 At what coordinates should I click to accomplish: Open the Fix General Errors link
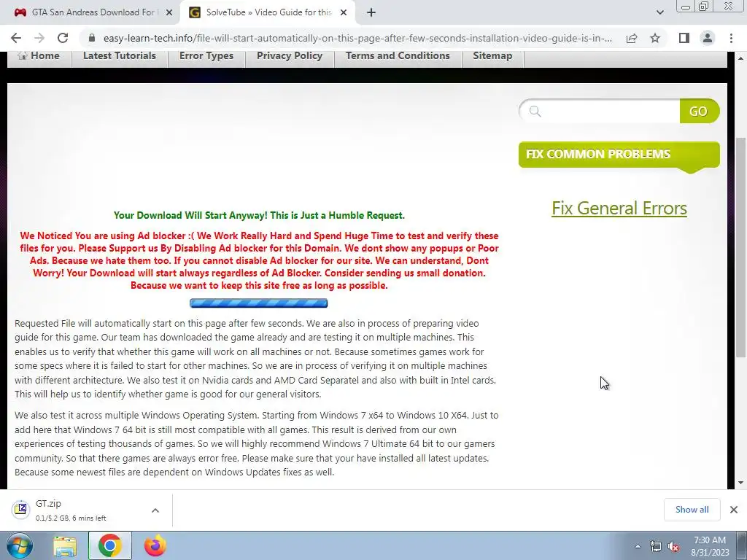pos(619,208)
